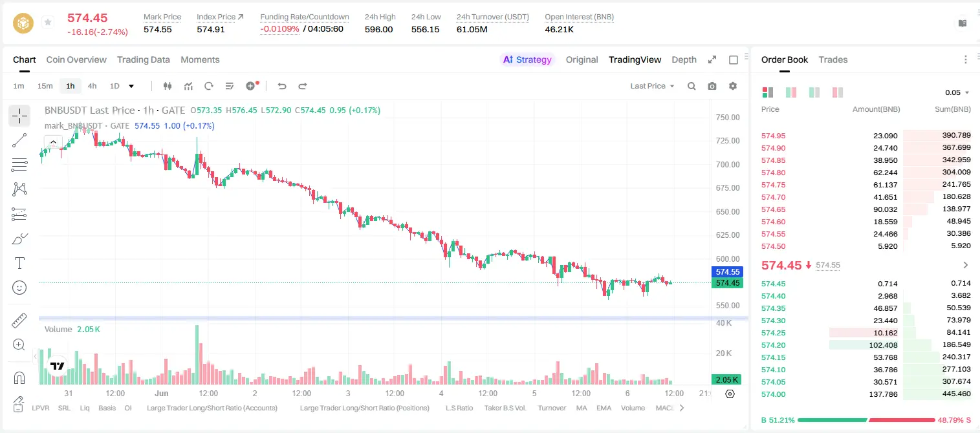Open chart settings gear icon
Viewport: 980px width, 433px height.
[733, 86]
